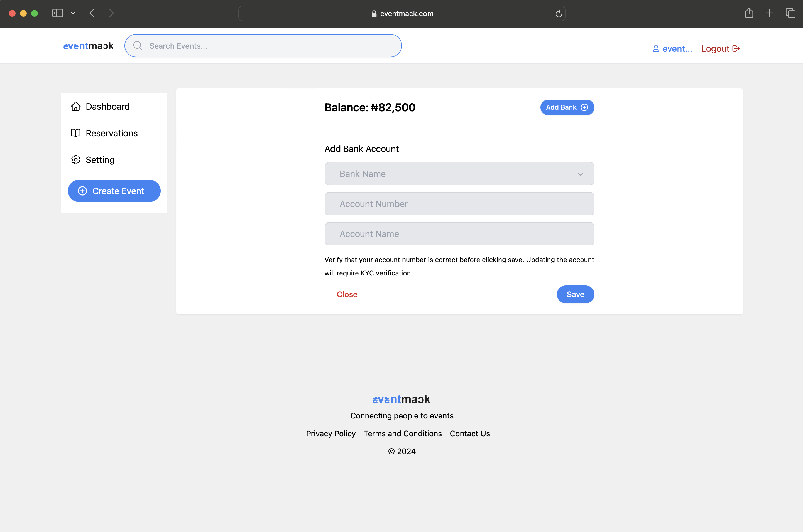Click the KYC verification notice text

click(x=459, y=266)
